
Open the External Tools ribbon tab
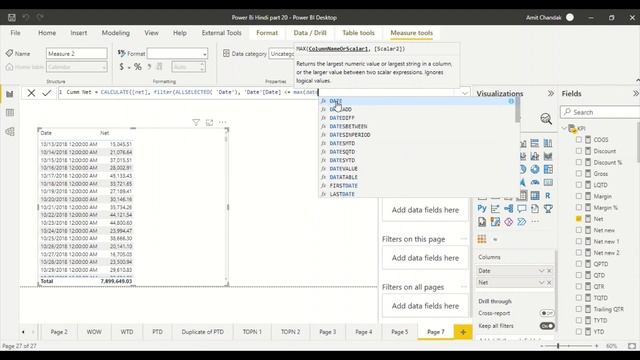(222, 33)
